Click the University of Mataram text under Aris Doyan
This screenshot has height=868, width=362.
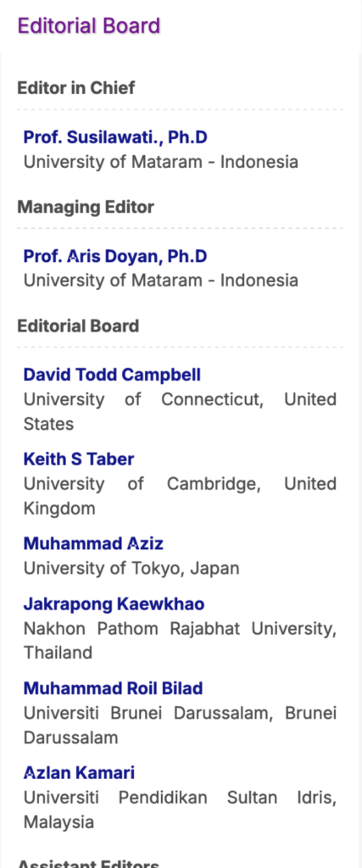[160, 281]
